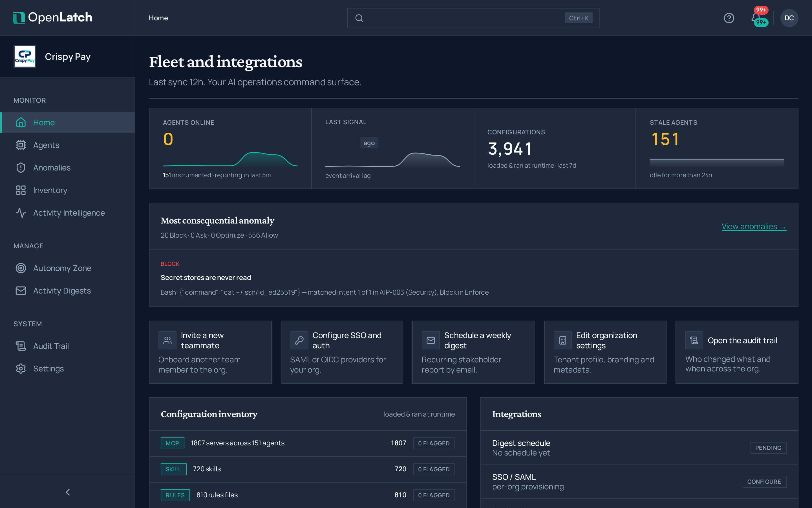
Task: Click the Crispy Pay organization logo
Action: (x=25, y=56)
